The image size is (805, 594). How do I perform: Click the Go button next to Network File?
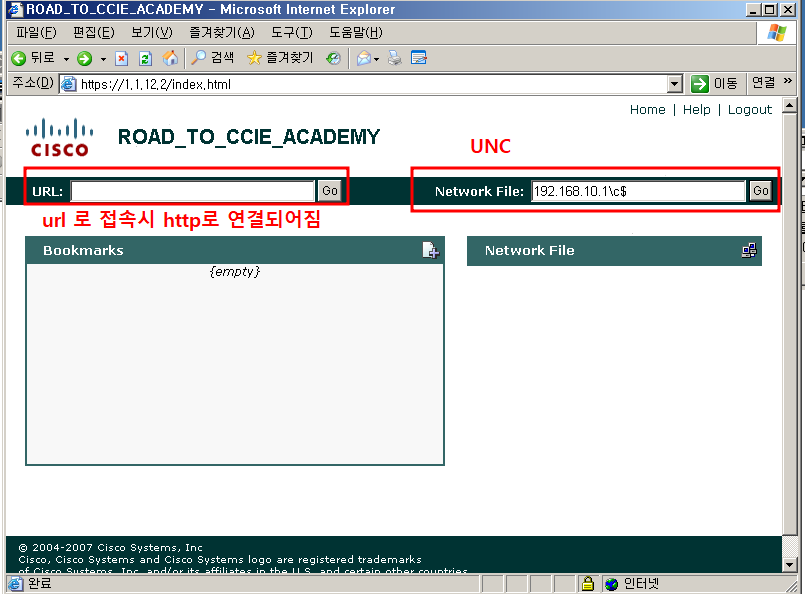click(760, 191)
